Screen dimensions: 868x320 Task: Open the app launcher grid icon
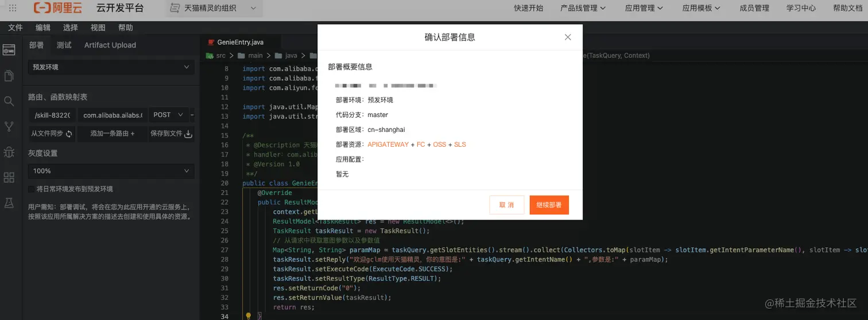pyautogui.click(x=13, y=8)
